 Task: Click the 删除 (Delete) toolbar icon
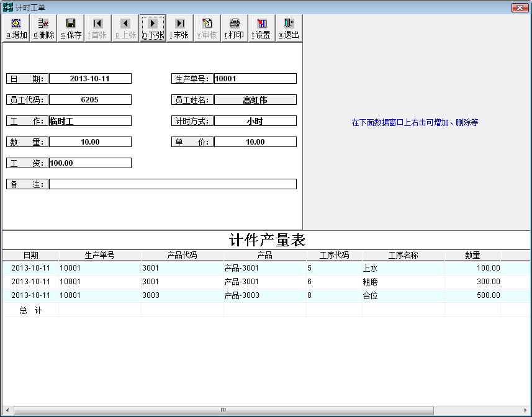[43, 29]
